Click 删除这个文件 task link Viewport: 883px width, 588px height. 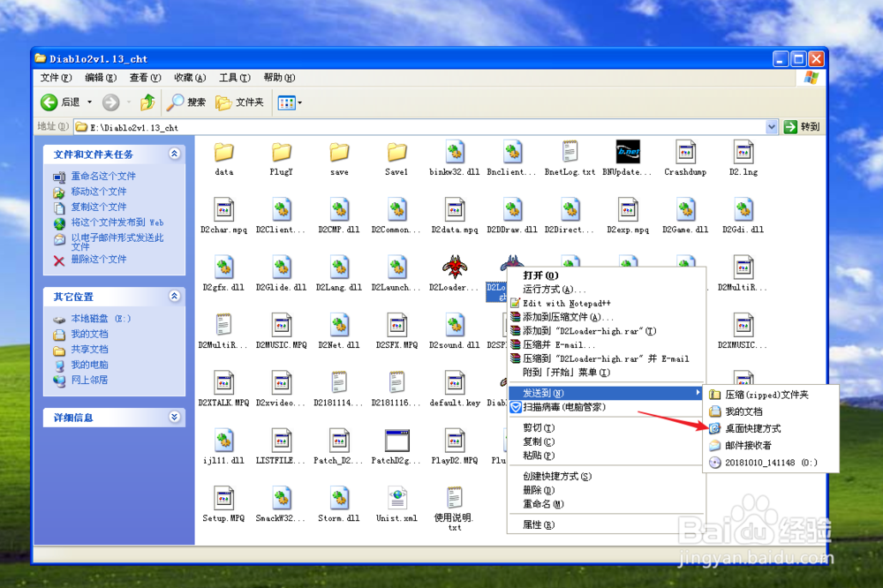coord(99,259)
